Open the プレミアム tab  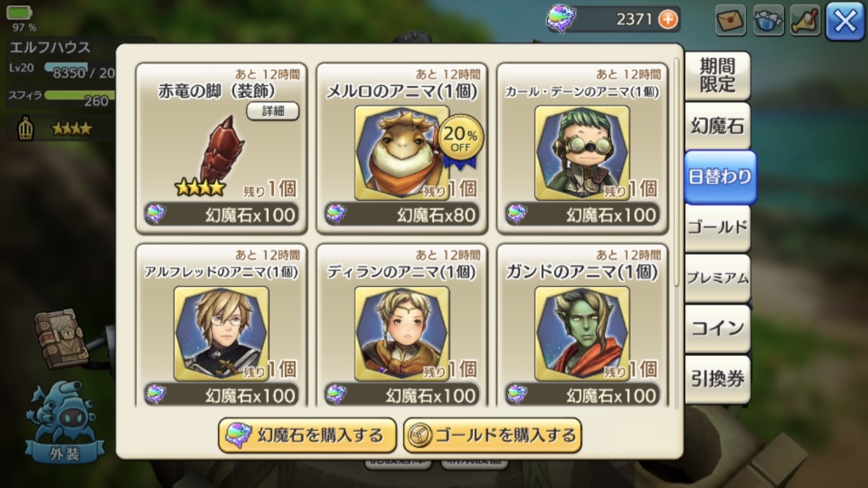717,277
